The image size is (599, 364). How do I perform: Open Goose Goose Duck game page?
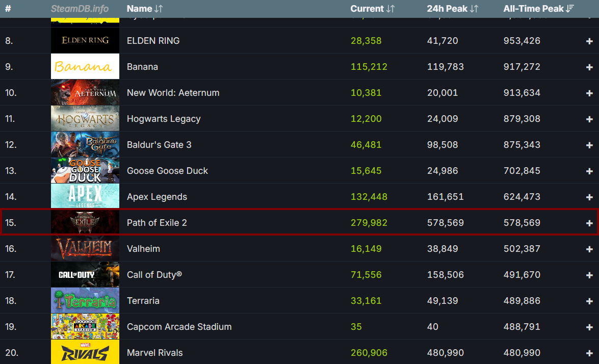[x=167, y=171]
